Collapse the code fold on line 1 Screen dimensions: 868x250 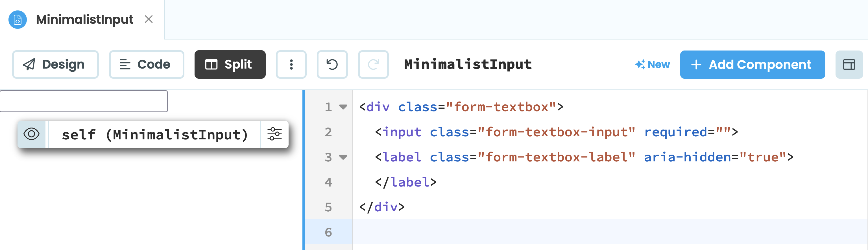click(343, 107)
